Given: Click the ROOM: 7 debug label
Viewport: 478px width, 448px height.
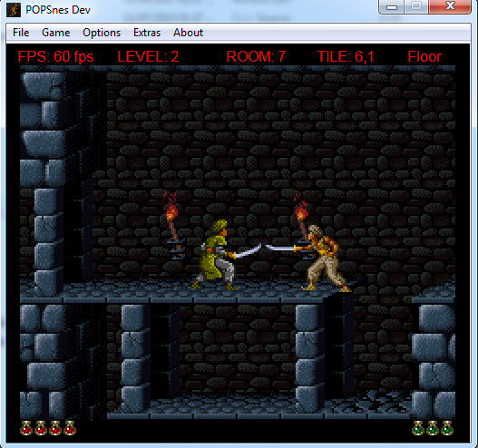Looking at the screenshot, I should point(256,57).
